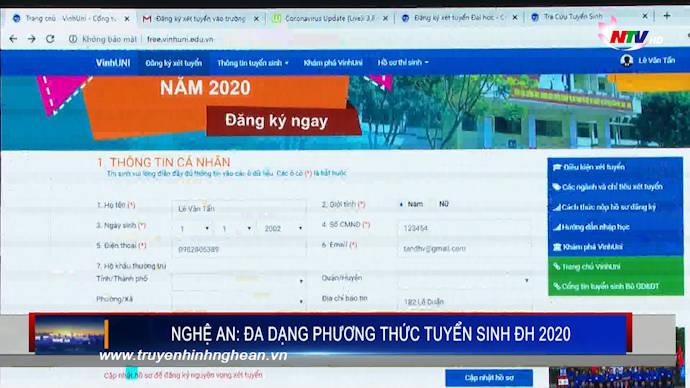Open 'Đăng ký xét tuyển' in the navbar
The height and width of the screenshot is (388, 690).
173,63
